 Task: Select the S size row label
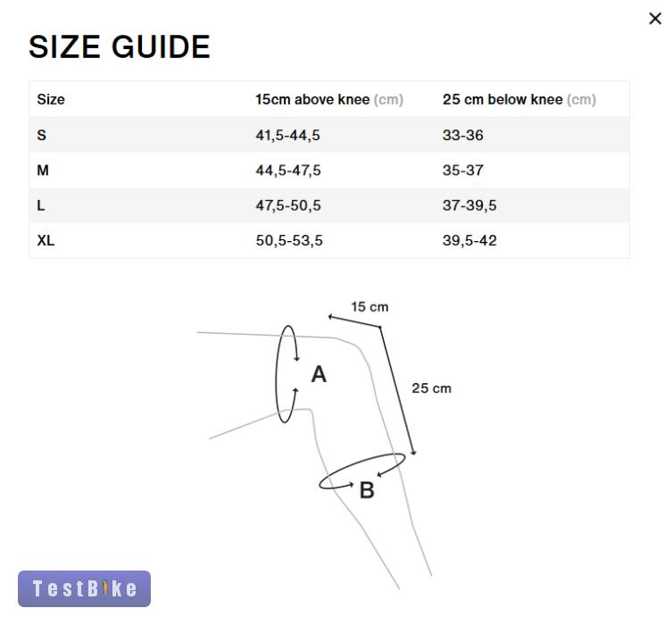(42, 136)
